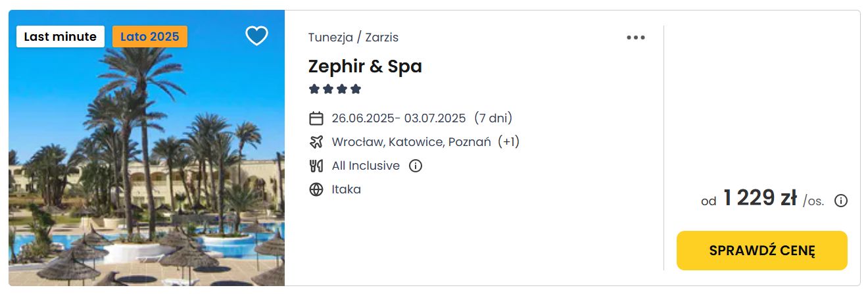Screen dimensions: 868x294
Task: Click the airplane departure icon
Action: pyautogui.click(x=316, y=142)
